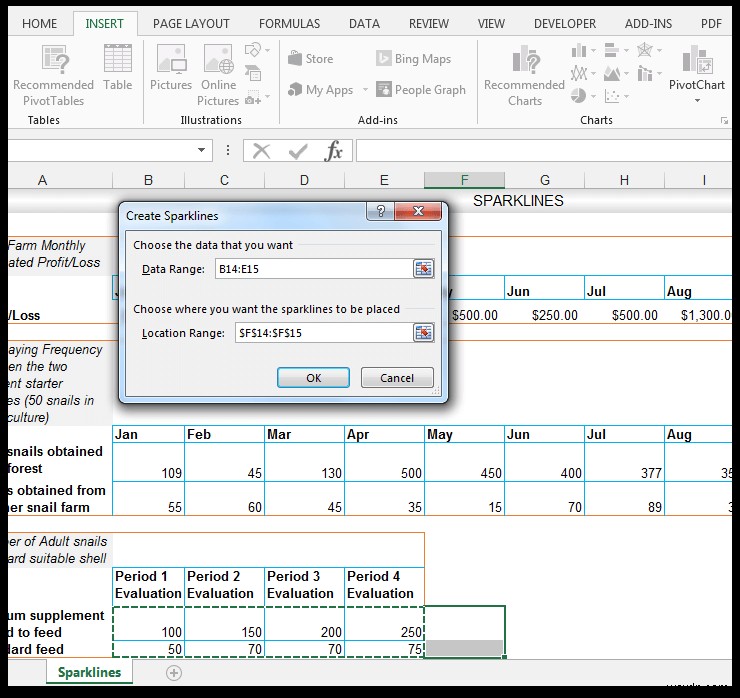This screenshot has height=698, width=740.
Task: Click the Location Range selector icon
Action: (424, 333)
